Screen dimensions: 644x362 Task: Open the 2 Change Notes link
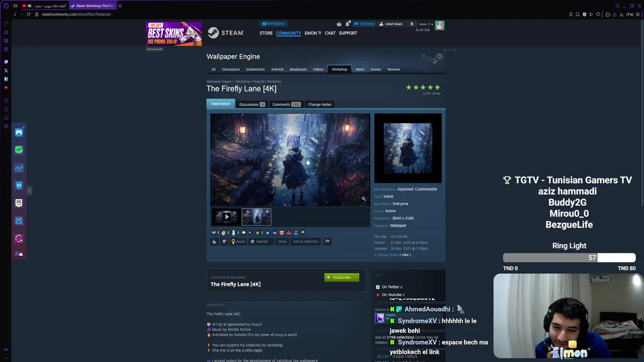386,255
